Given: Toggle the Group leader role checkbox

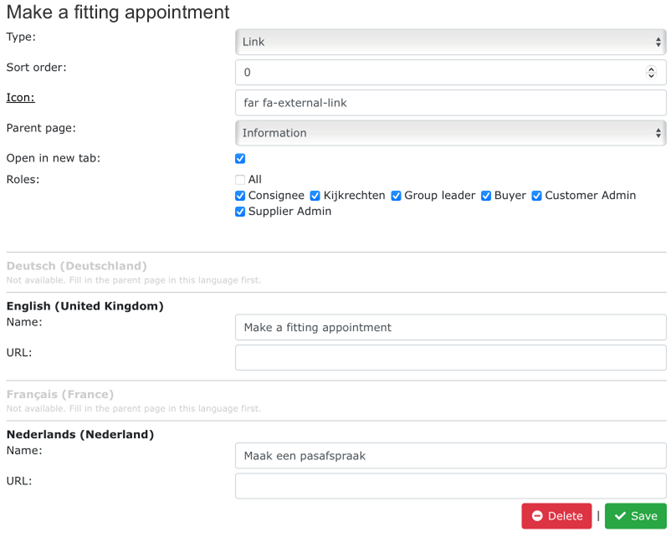Looking at the screenshot, I should pyautogui.click(x=396, y=196).
